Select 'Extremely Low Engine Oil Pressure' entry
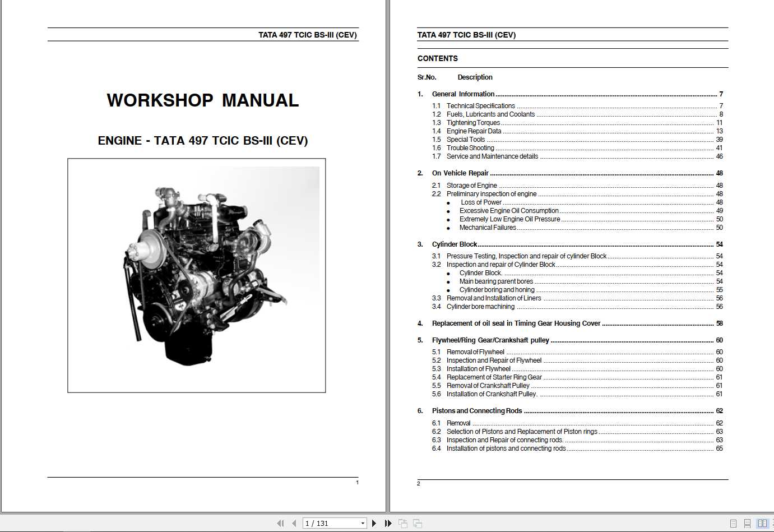This screenshot has height=532, width=774. 585,219
